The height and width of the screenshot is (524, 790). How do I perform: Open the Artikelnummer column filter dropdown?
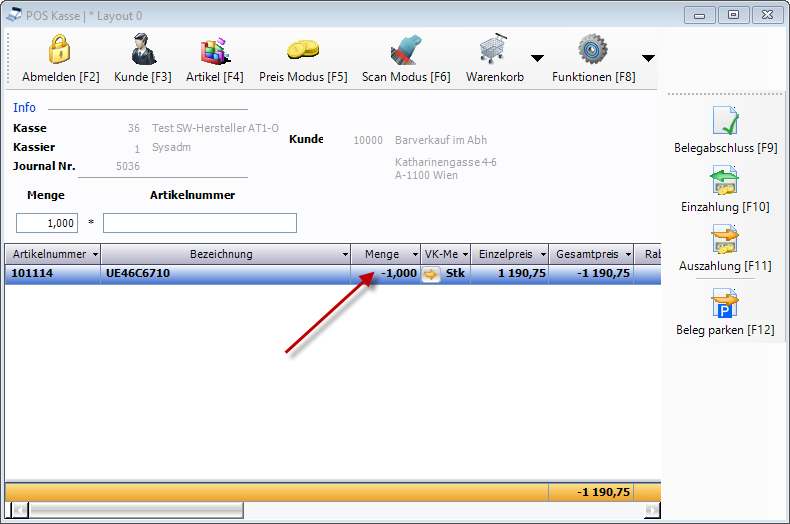(x=95, y=254)
